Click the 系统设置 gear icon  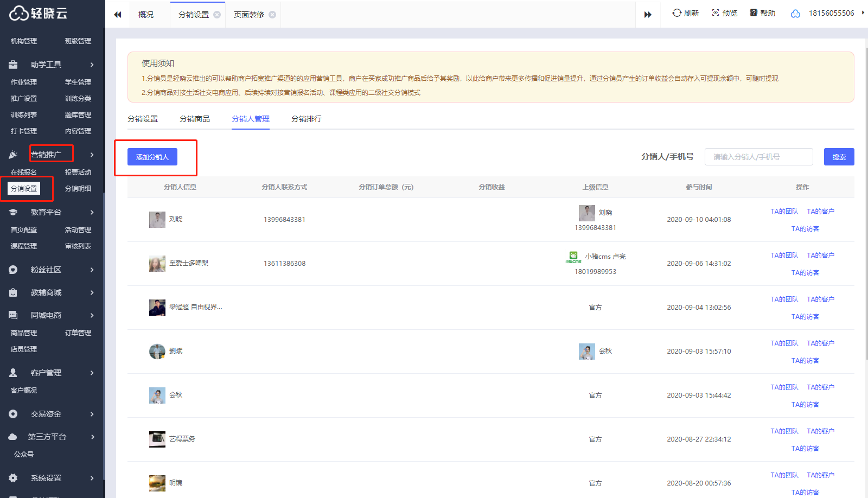13,478
